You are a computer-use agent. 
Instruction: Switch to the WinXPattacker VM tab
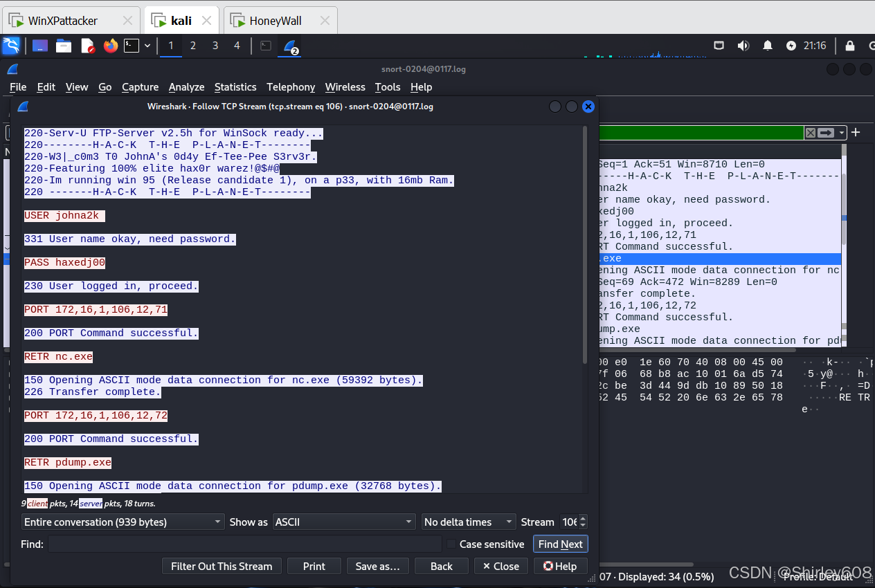coord(63,21)
